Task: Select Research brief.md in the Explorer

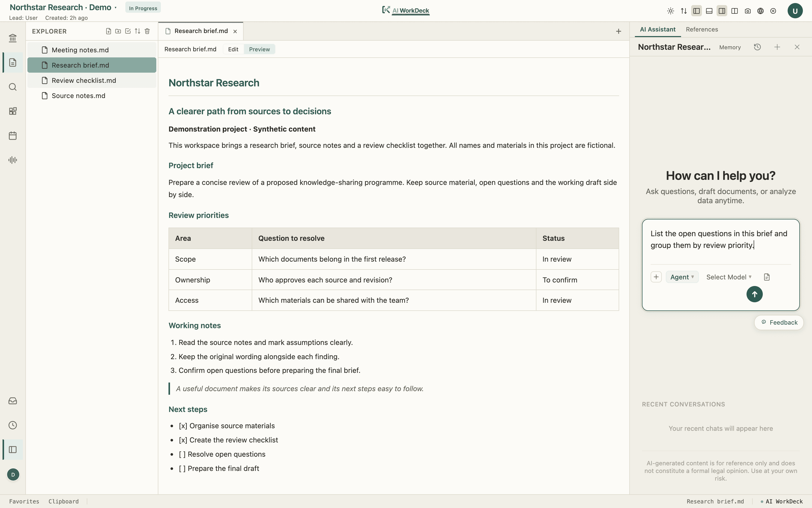Action: click(x=92, y=65)
